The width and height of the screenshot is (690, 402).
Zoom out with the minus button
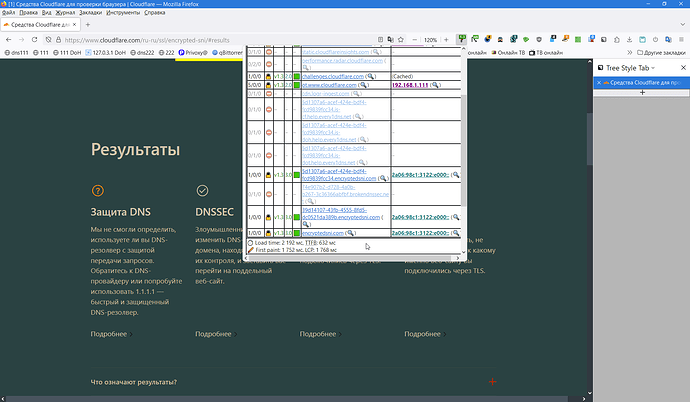[415, 40]
